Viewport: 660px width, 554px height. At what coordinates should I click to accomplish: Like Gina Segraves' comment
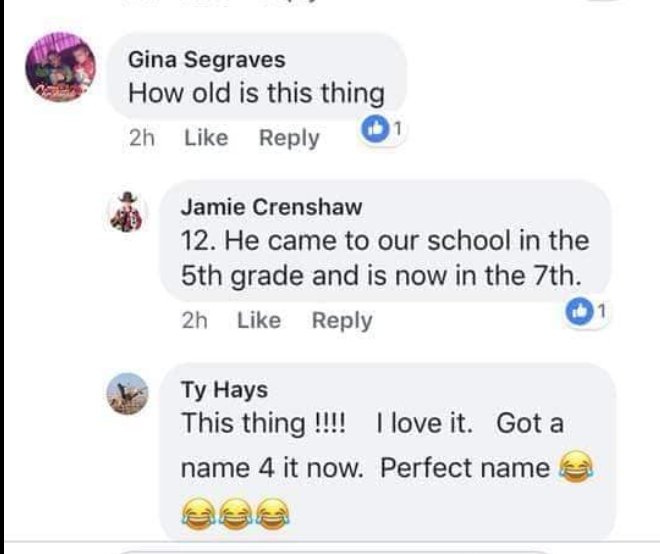206,138
